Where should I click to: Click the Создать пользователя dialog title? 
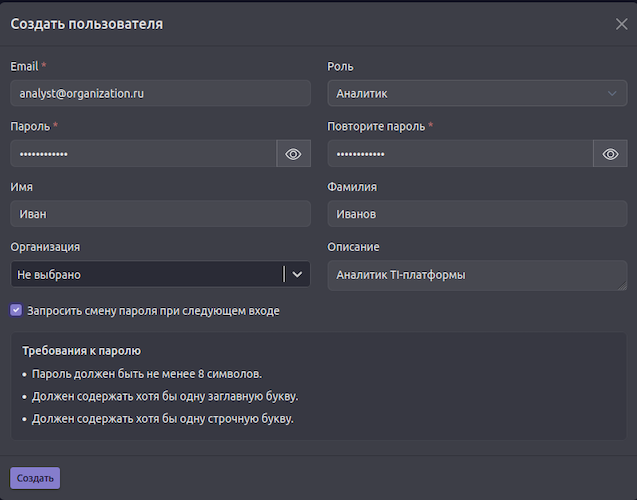point(87,23)
